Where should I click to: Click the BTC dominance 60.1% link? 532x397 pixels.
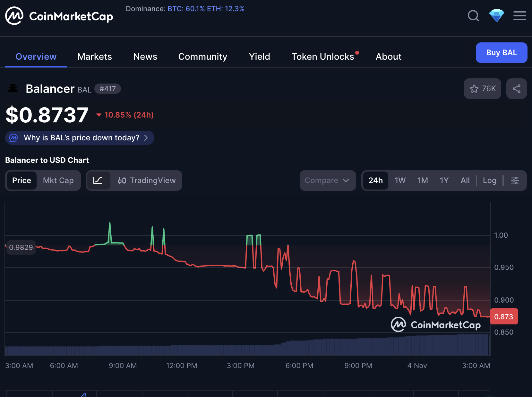[186, 9]
